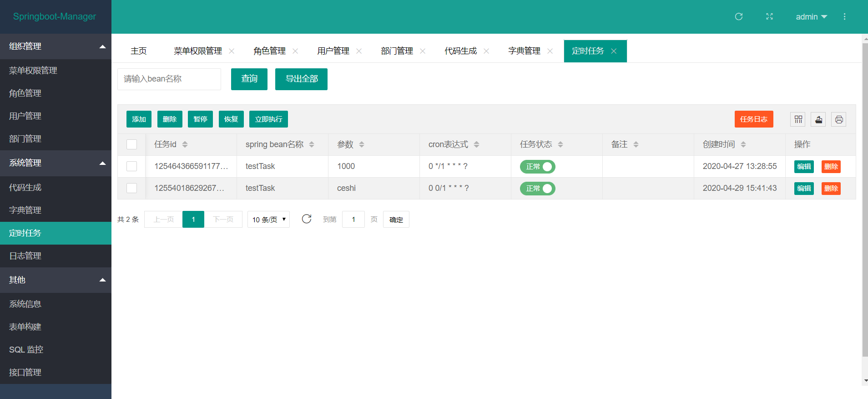Click the vertical page scrollbar

pos(865,200)
